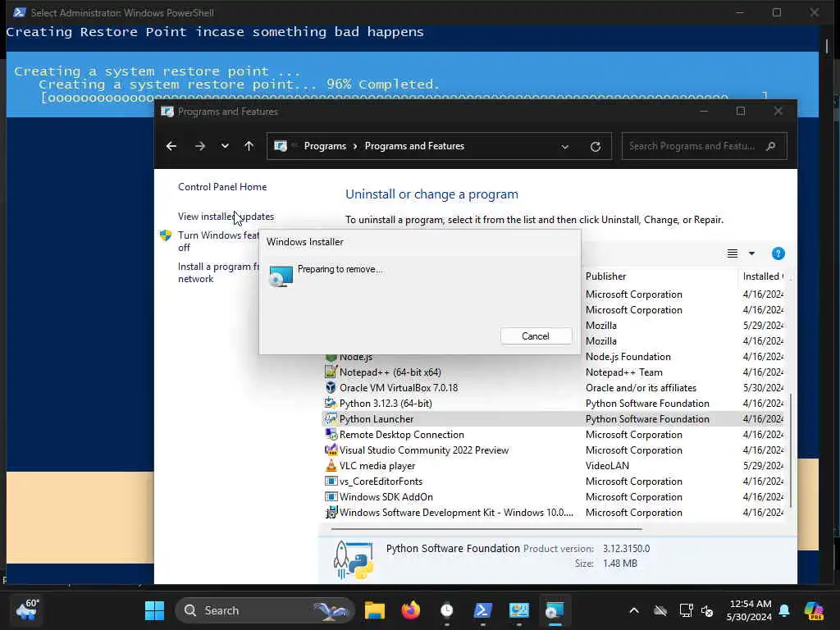The width and height of the screenshot is (840, 630).
Task: Click the VirtualBox program icon
Action: (x=331, y=387)
